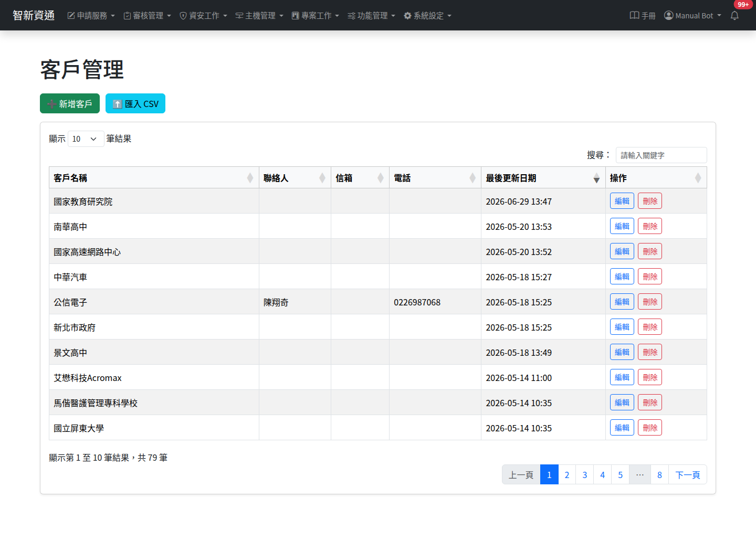
Task: Select the 0226987068 phone cell
Action: [x=435, y=302]
